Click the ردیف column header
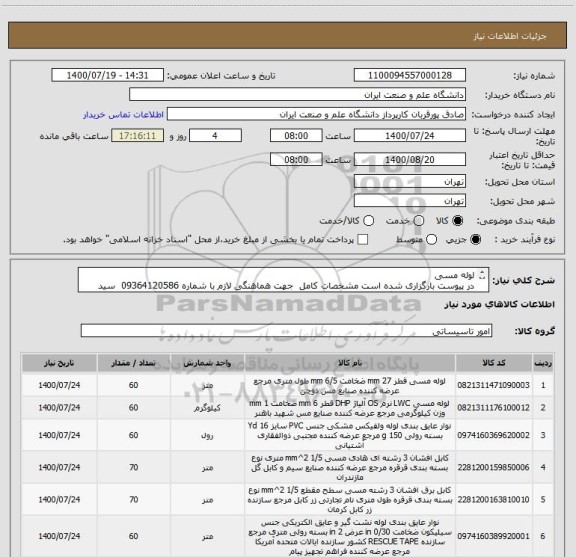The image size is (576, 557). coord(543,363)
